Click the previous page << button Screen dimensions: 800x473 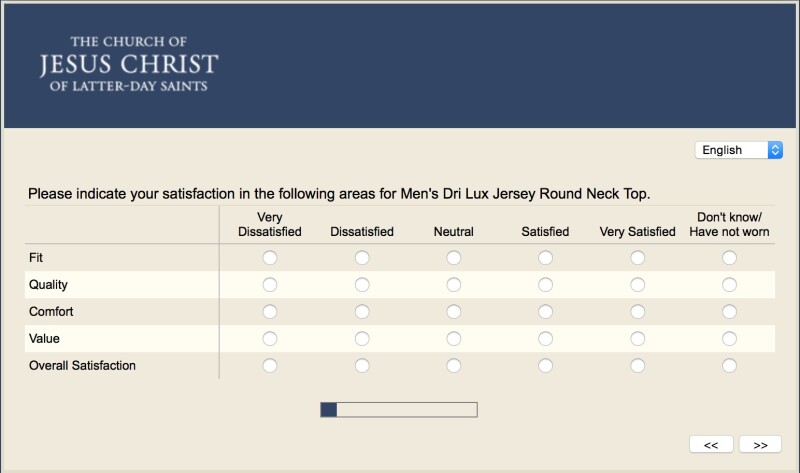click(711, 445)
